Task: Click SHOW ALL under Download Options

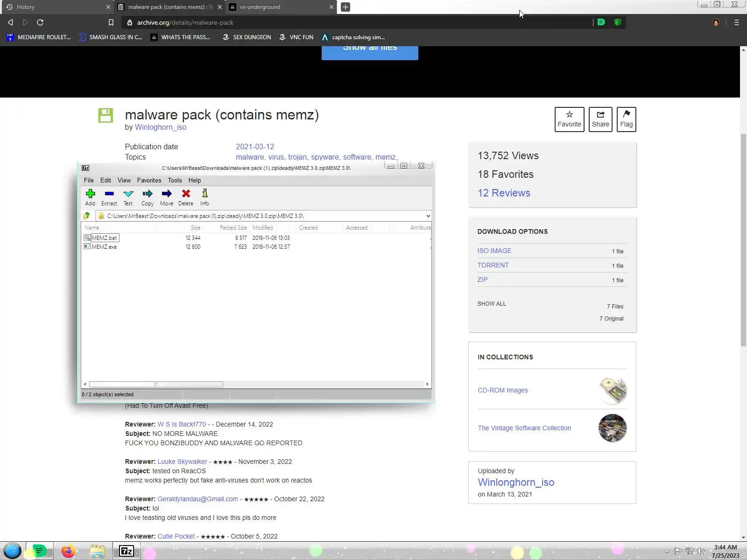Action: [x=491, y=303]
